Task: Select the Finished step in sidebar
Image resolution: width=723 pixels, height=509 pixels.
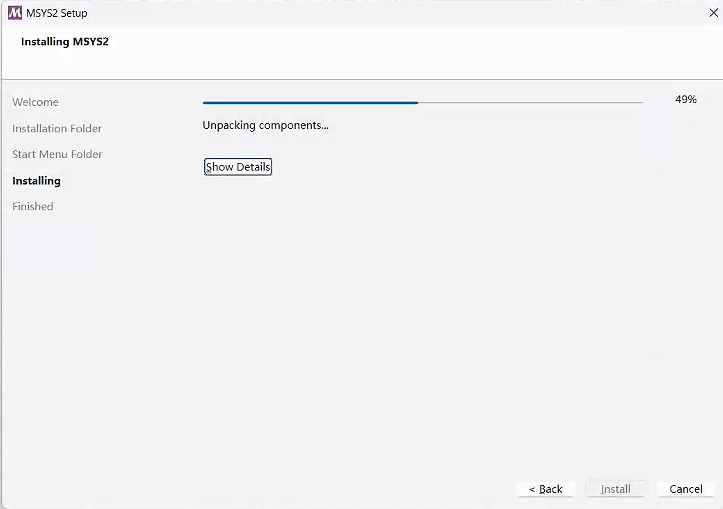Action: point(33,206)
